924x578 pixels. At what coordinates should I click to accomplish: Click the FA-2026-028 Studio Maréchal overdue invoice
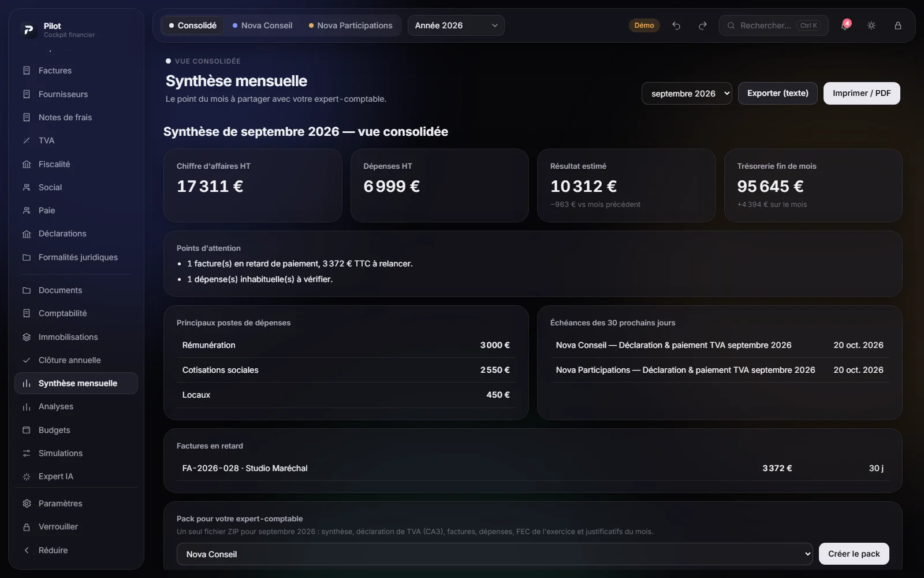(x=532, y=468)
